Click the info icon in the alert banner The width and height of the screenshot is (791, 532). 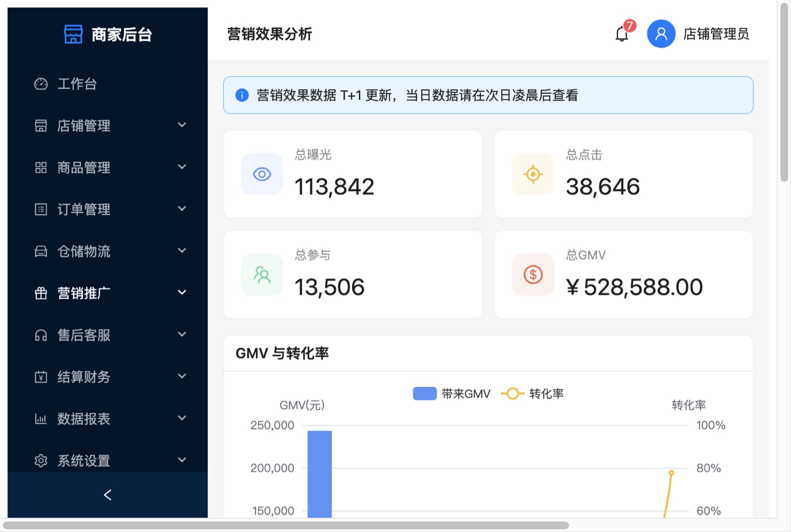tap(242, 95)
